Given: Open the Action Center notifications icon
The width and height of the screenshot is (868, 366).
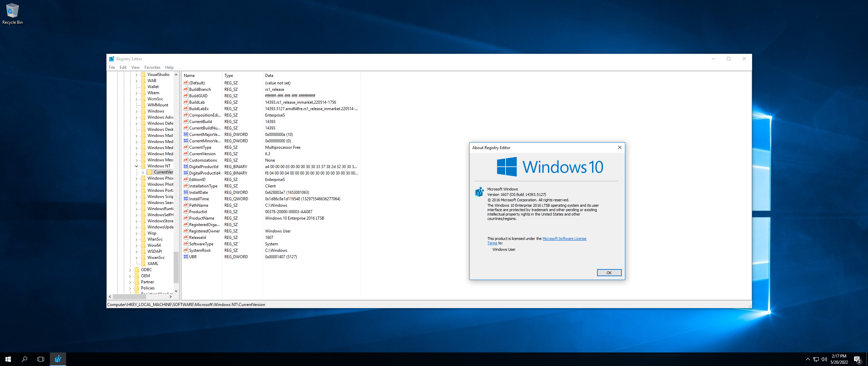Looking at the screenshot, I should tap(857, 359).
